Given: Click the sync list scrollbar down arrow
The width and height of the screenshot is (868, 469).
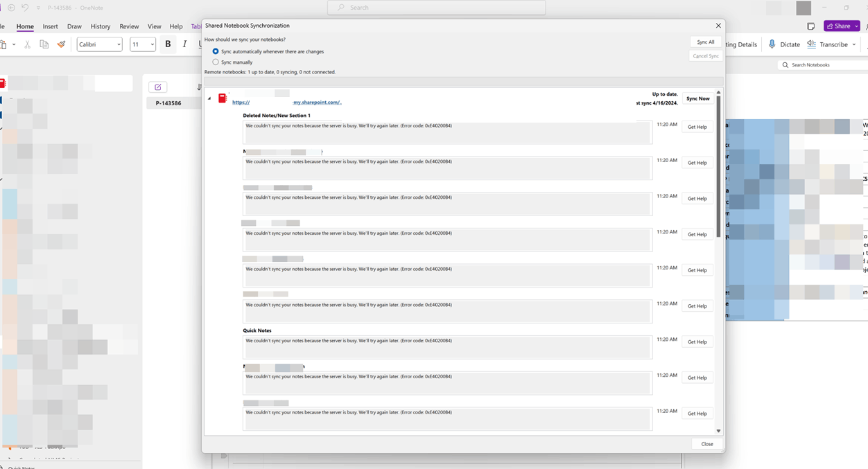Looking at the screenshot, I should pyautogui.click(x=718, y=431).
